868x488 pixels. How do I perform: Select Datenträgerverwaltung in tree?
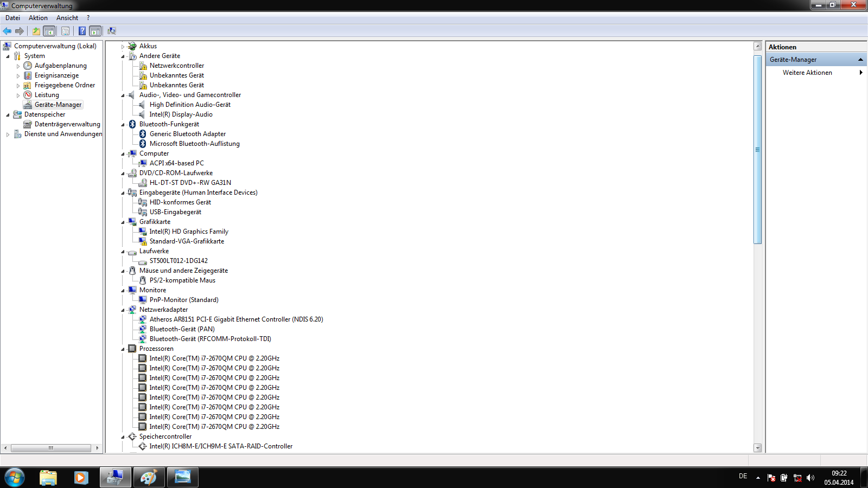coord(67,124)
